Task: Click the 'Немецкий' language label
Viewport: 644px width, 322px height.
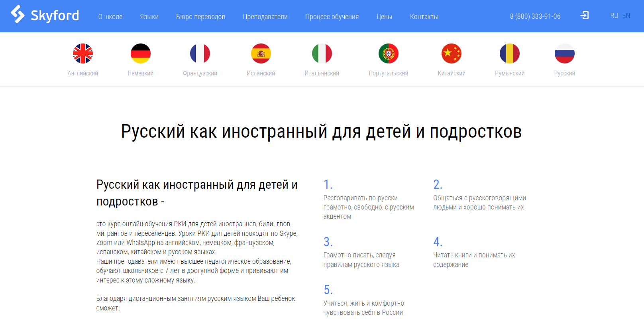Action: point(141,73)
